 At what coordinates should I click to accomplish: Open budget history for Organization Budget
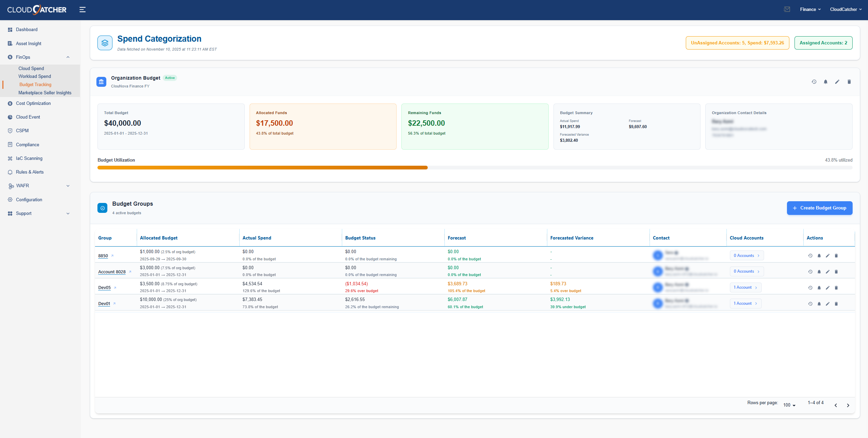[814, 82]
